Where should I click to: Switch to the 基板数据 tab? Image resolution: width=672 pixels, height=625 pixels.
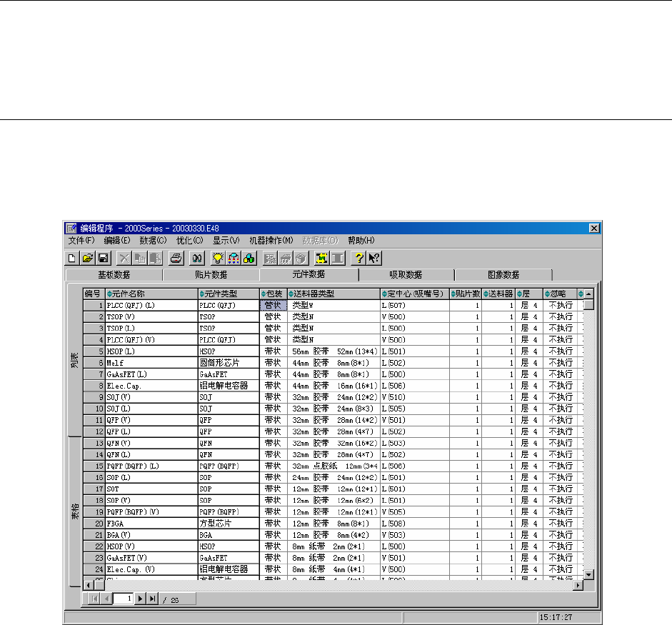114,275
